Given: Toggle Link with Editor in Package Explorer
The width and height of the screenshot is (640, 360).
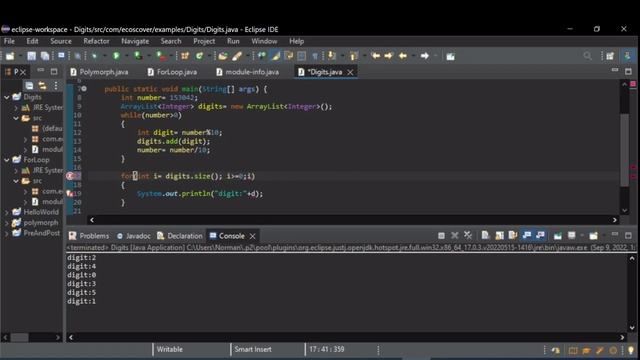Looking at the screenshot, I should click(x=42, y=85).
